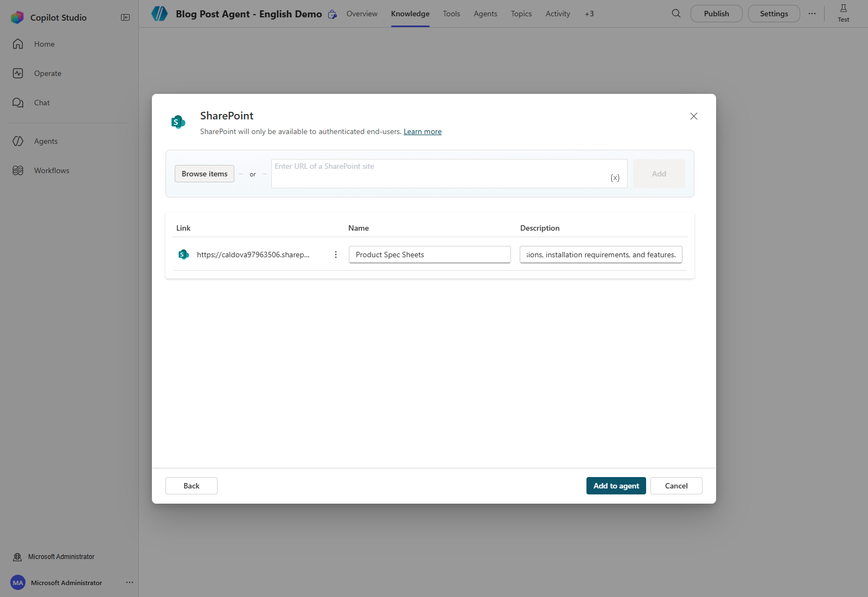868x597 pixels.
Task: Open the Learn more link
Action: click(423, 131)
